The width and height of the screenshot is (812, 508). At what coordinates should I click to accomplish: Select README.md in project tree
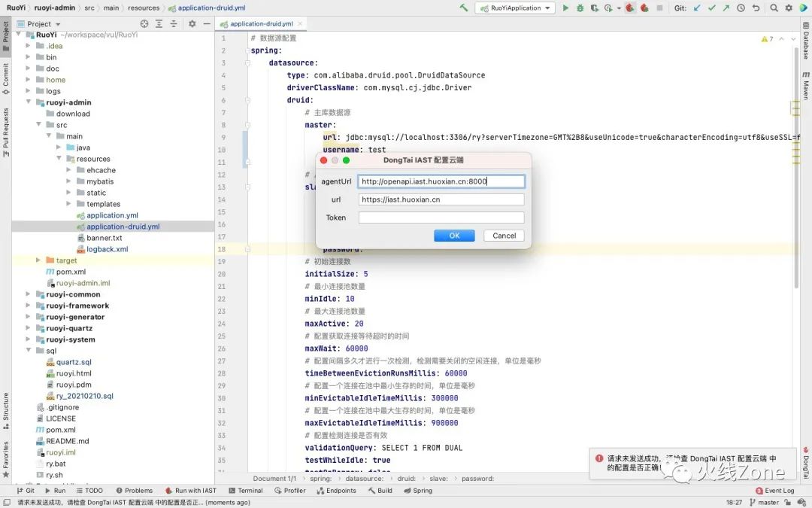point(68,441)
